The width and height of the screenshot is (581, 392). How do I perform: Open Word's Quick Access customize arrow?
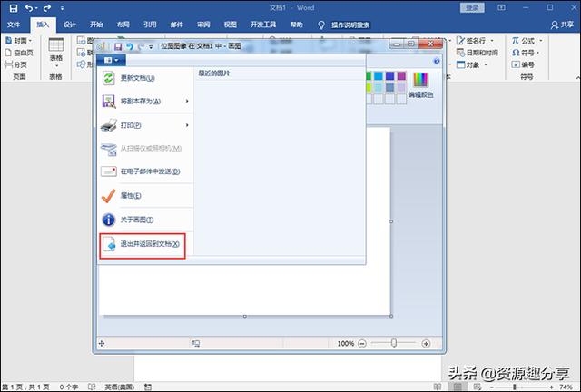click(x=62, y=8)
